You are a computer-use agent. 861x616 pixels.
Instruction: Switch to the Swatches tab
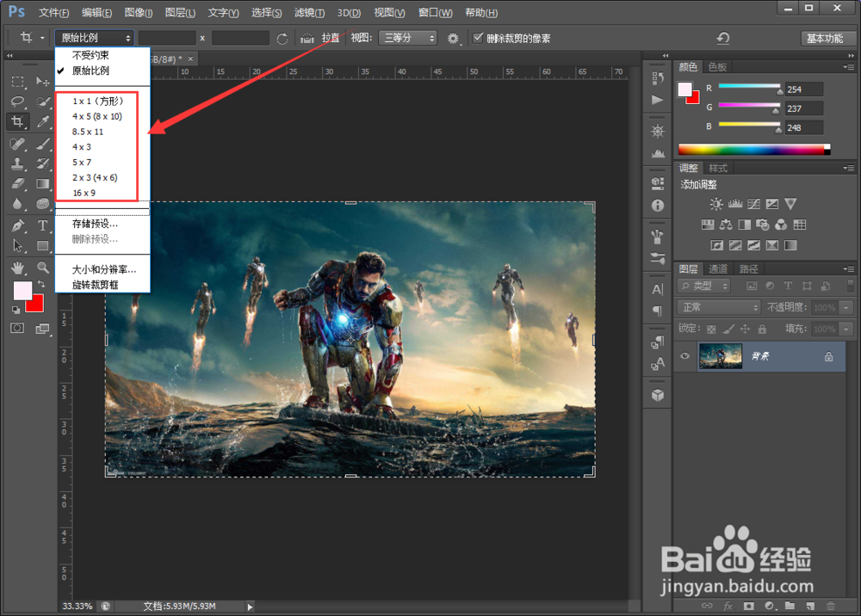tap(717, 67)
